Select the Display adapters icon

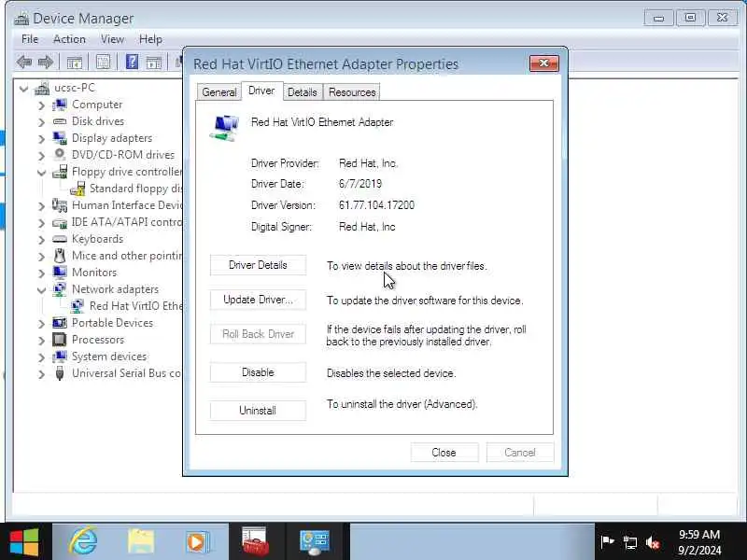point(60,138)
